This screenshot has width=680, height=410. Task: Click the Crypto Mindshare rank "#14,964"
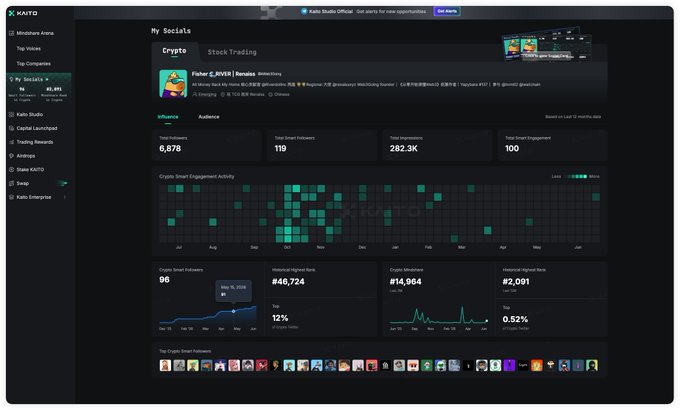tap(405, 282)
